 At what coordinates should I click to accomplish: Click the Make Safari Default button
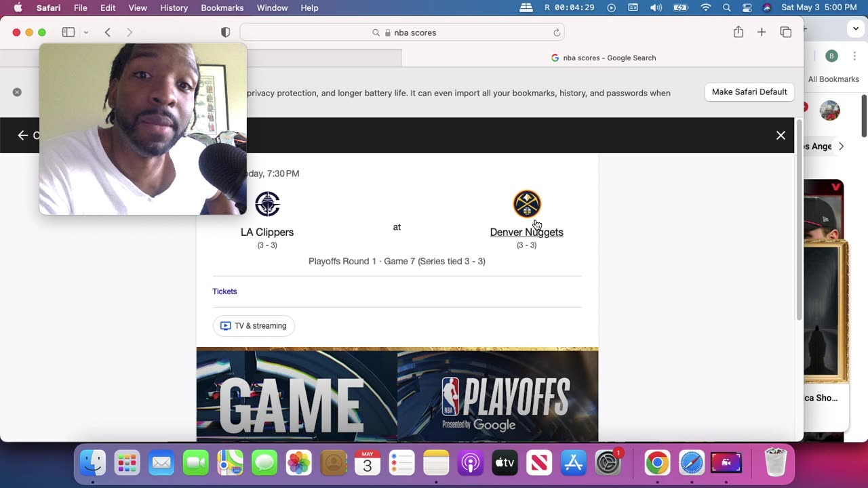(x=749, y=92)
